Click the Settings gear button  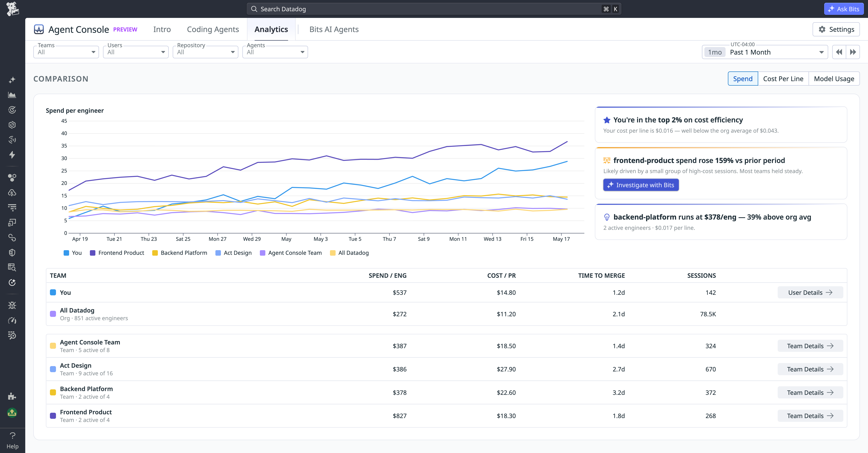(836, 29)
